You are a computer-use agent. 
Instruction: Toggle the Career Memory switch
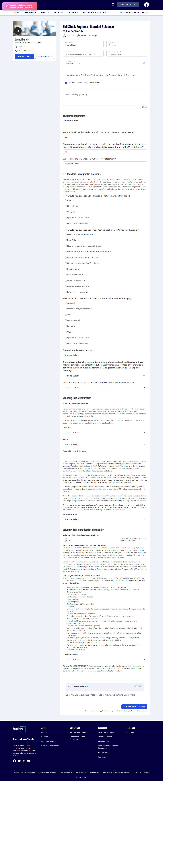136,686
